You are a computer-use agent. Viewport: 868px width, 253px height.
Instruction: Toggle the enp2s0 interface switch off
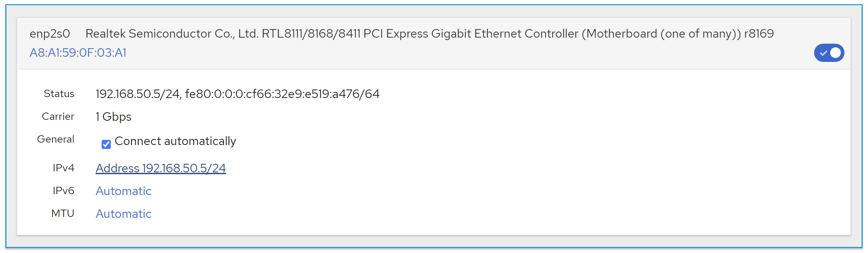829,53
